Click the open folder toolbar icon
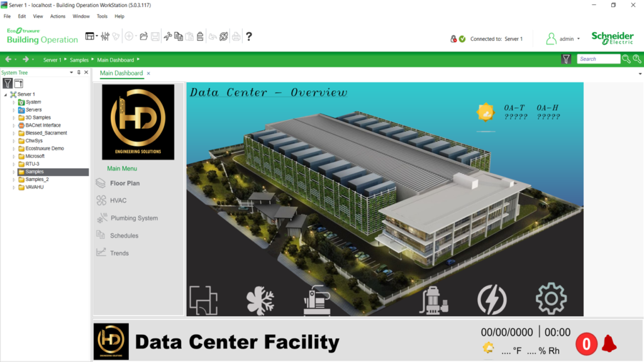Image resolution: width=644 pixels, height=362 pixels. (x=144, y=36)
